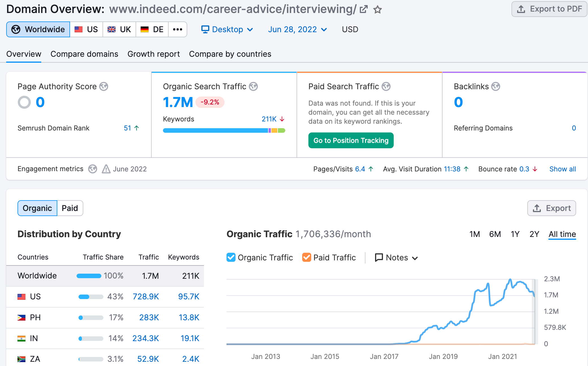Viewport: 588px width, 366px height.
Task: Expand the Notes dropdown
Action: (x=396, y=258)
